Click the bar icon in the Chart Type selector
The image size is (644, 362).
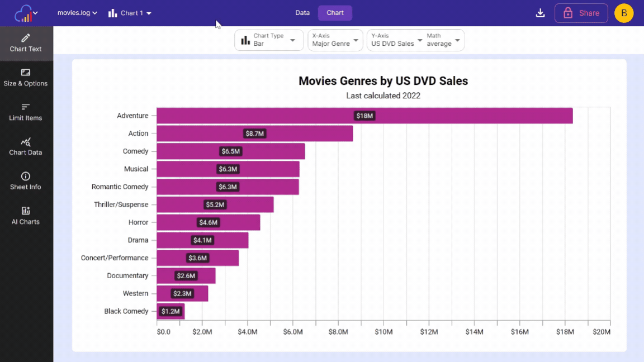[x=245, y=40]
